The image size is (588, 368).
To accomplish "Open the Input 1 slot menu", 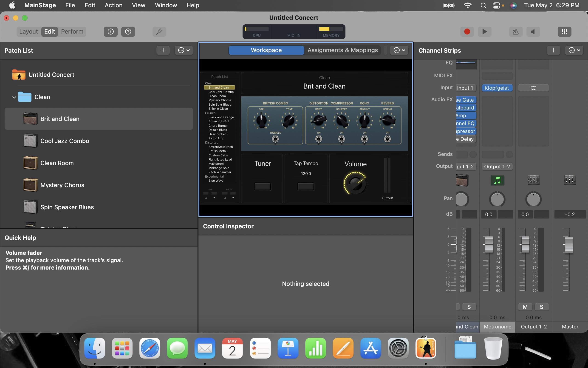I will pyautogui.click(x=466, y=88).
